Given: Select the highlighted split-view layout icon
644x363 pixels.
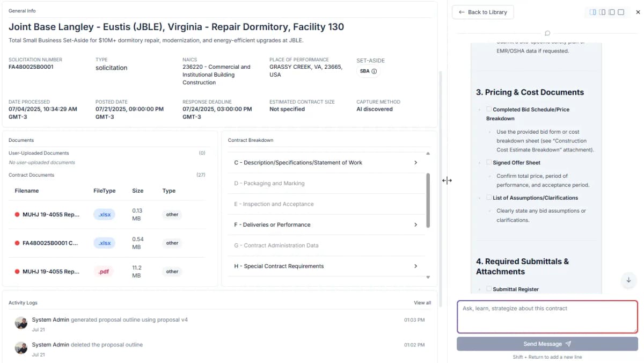Looking at the screenshot, I should pos(592,12).
